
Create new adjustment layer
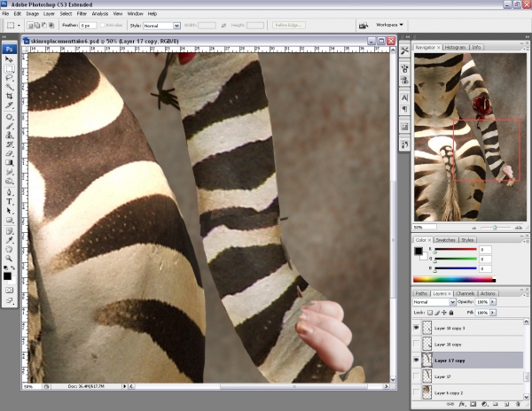(484, 404)
